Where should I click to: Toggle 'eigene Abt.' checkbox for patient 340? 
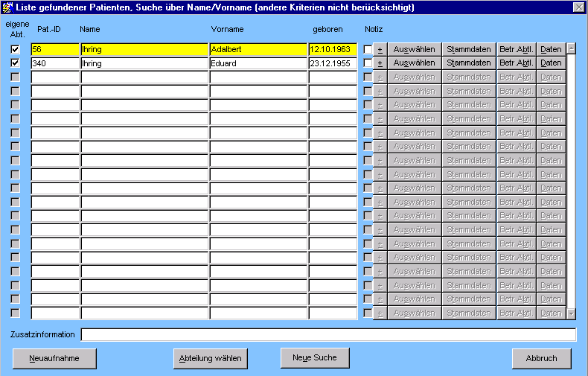(x=15, y=63)
